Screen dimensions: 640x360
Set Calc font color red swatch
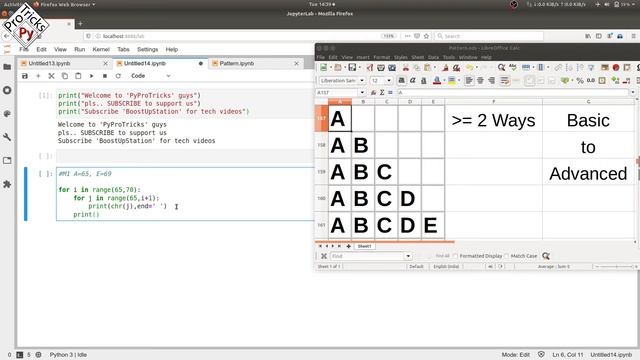pos(436,80)
